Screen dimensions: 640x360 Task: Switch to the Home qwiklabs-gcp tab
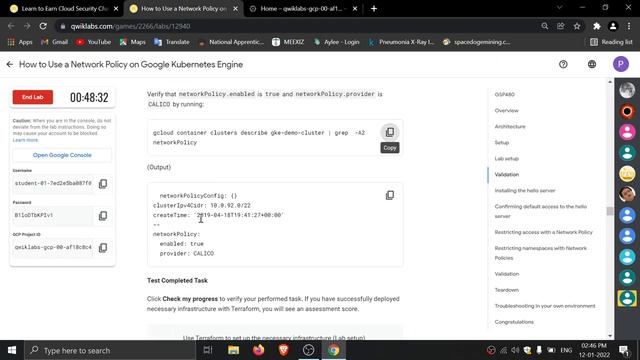pos(301,9)
